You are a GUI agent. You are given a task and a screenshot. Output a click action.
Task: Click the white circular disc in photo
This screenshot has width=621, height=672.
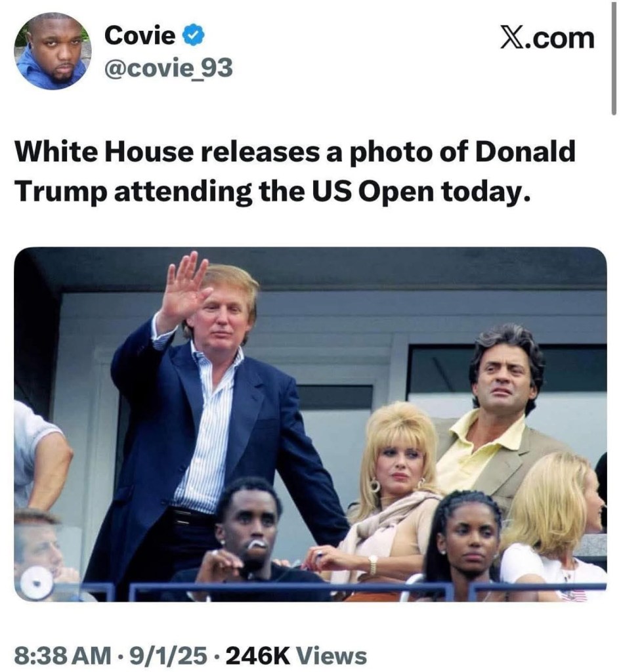[37, 583]
